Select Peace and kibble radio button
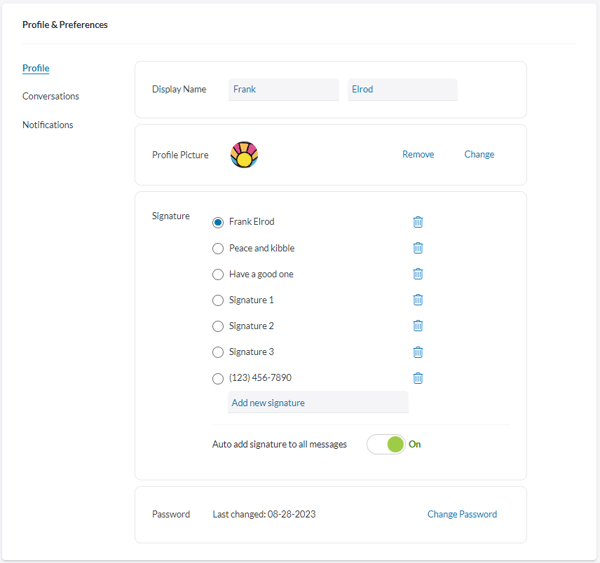The width and height of the screenshot is (600, 563). (218, 248)
